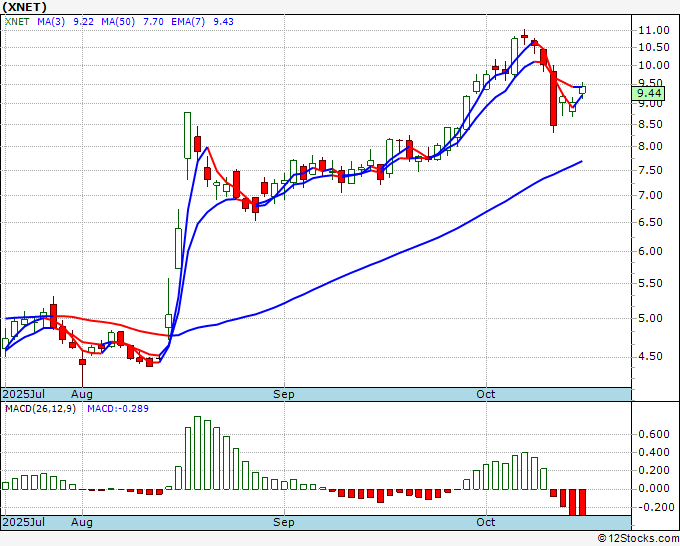Click the MACD:-0.289 value readout
The image size is (680, 546).
pos(118,409)
